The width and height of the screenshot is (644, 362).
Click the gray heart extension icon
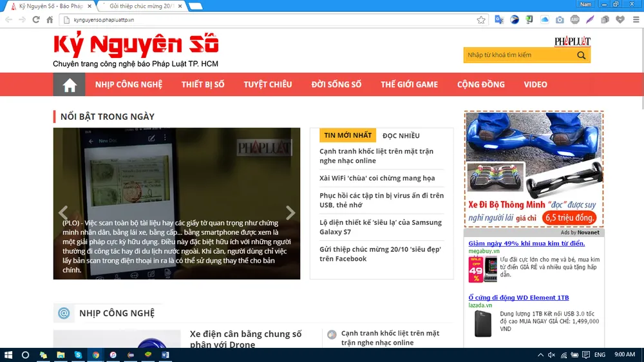coord(620,20)
